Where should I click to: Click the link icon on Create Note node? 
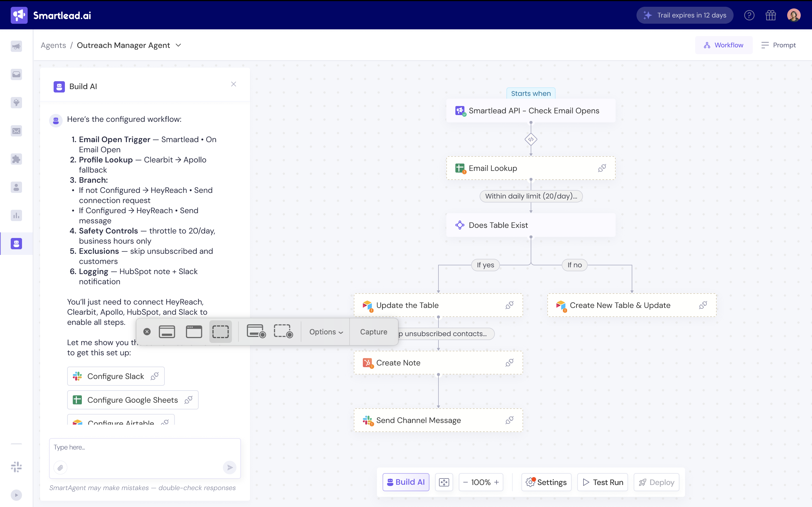(510, 362)
